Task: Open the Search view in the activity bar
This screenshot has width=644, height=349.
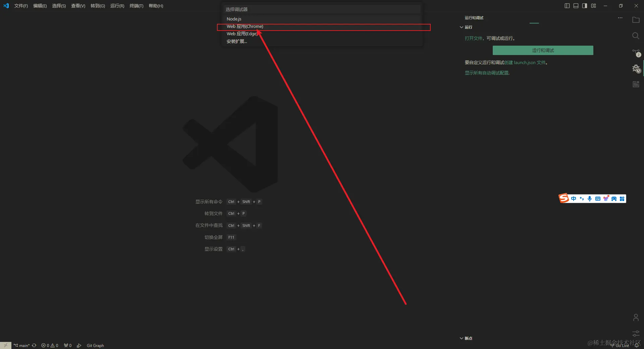Action: (x=636, y=36)
